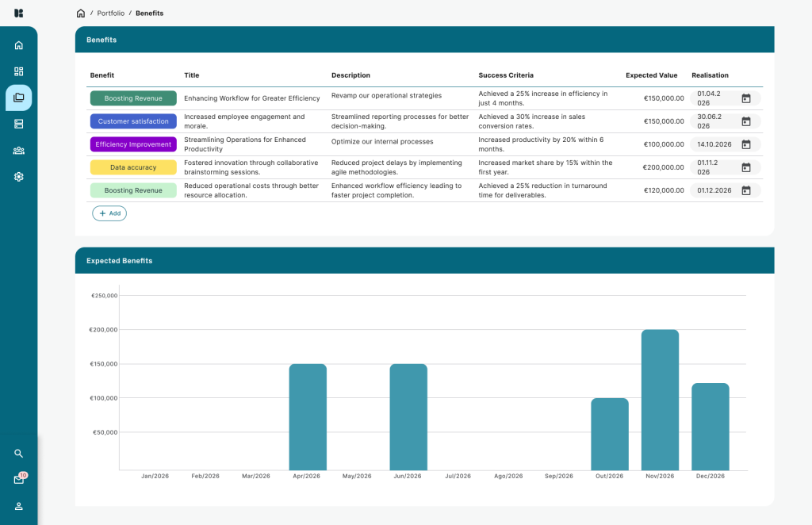Click the home icon in sidebar
The width and height of the screenshot is (812, 525).
pyautogui.click(x=19, y=45)
